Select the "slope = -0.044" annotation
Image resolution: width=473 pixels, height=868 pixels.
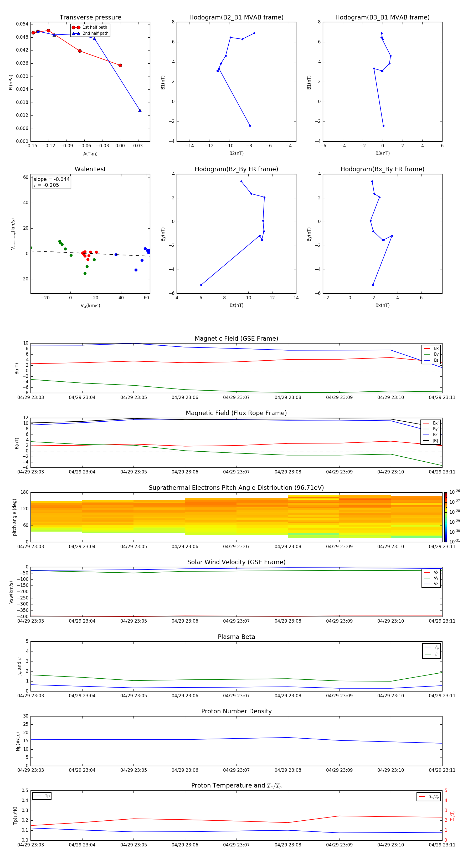point(52,179)
